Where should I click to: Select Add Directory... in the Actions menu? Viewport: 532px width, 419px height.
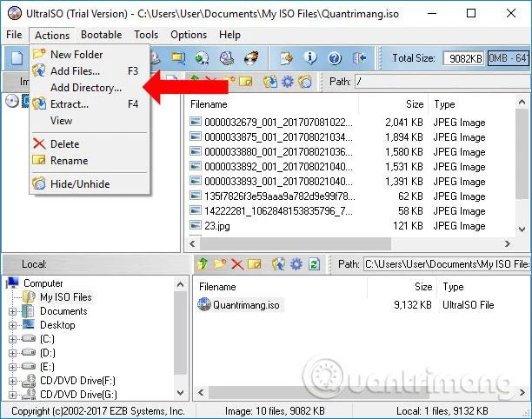click(90, 88)
